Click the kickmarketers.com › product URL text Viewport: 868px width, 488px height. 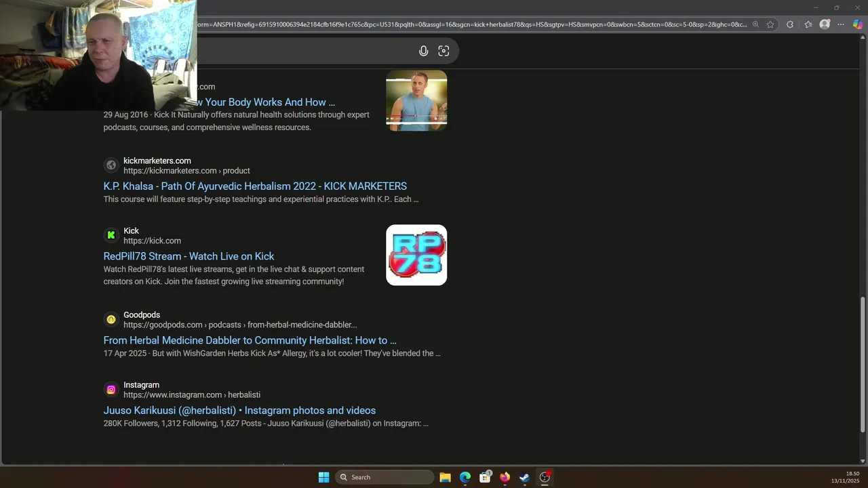tap(186, 171)
